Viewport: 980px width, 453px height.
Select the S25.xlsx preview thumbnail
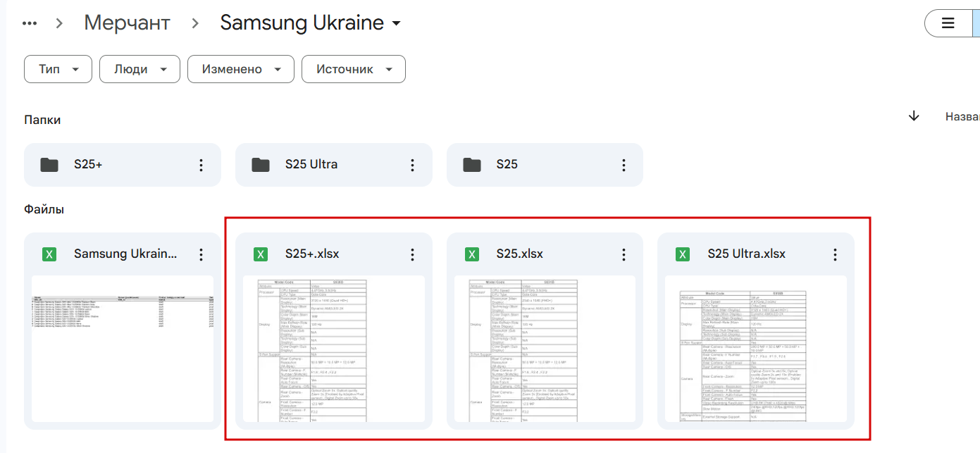pos(545,349)
